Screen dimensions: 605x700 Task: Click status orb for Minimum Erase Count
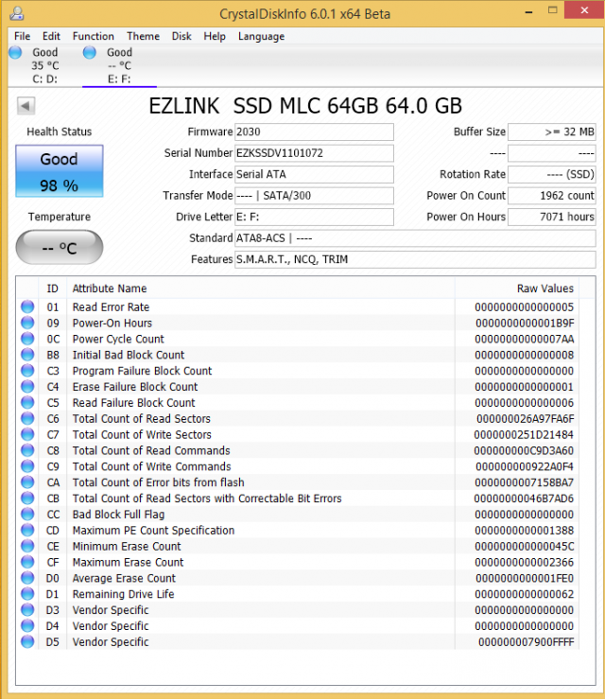(27, 546)
